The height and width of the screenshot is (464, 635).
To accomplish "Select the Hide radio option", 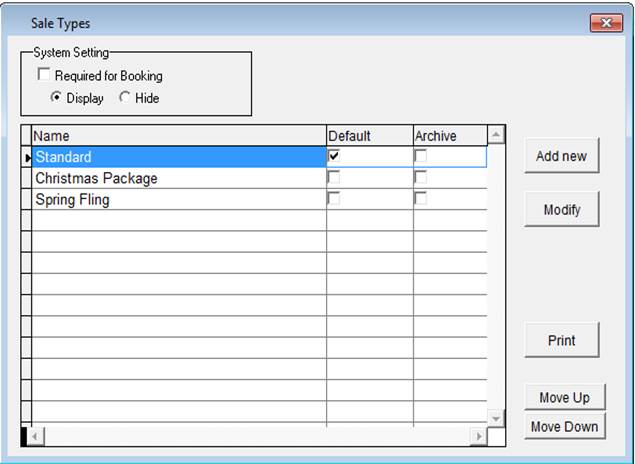I will tap(124, 98).
